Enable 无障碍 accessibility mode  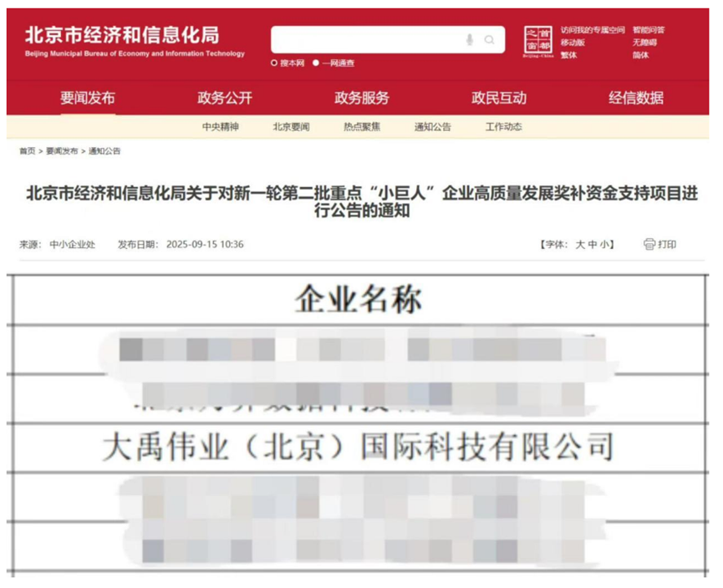(644, 43)
